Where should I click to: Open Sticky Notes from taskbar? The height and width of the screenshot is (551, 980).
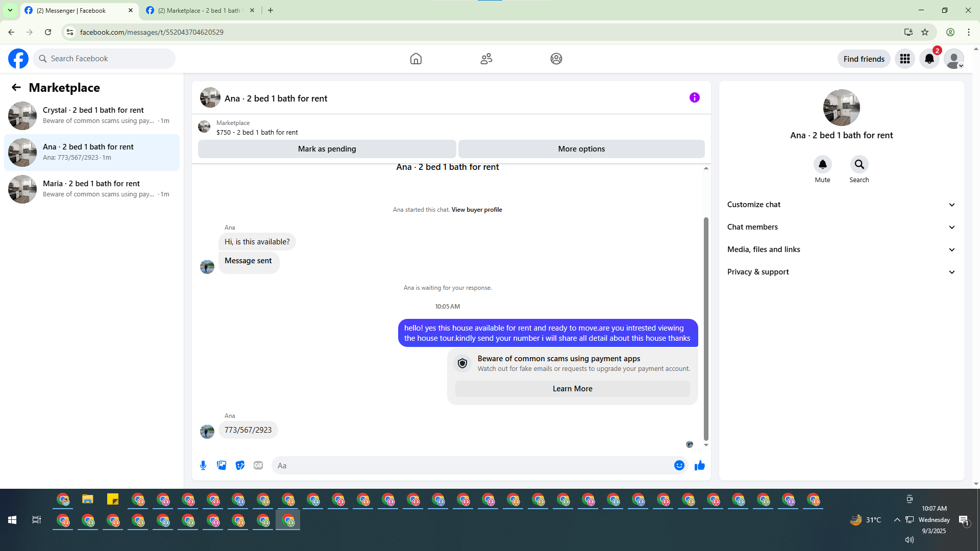click(x=113, y=499)
